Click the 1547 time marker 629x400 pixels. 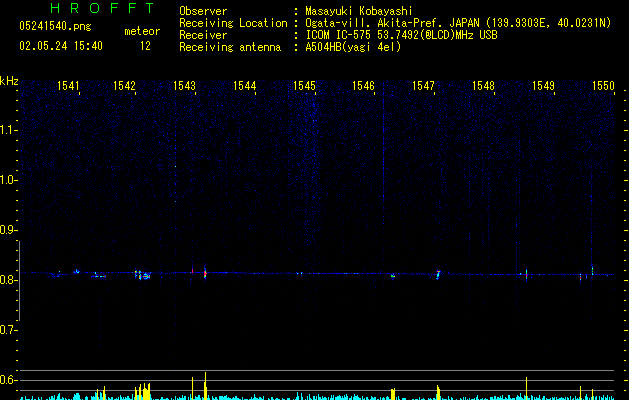(424, 86)
